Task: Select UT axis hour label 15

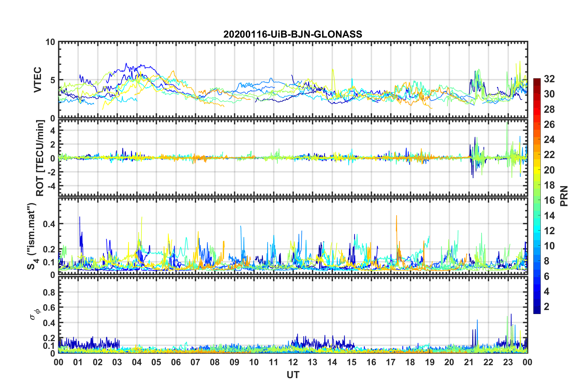Action: [x=352, y=362]
